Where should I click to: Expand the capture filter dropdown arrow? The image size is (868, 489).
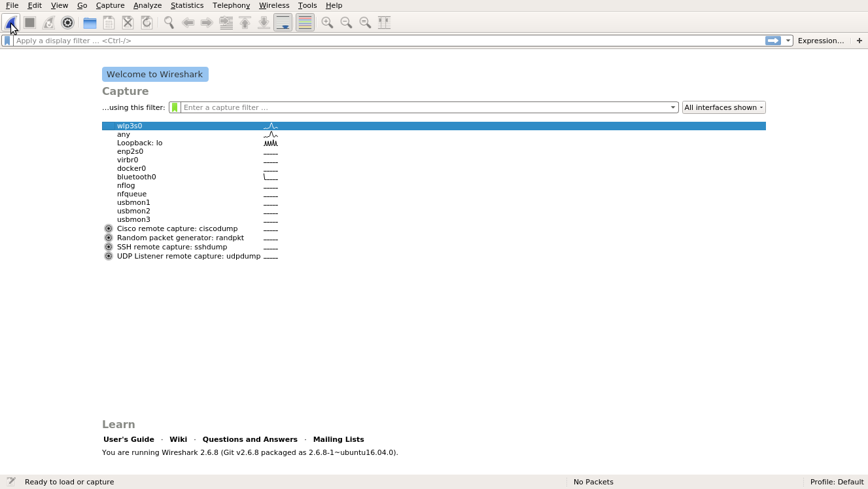673,107
